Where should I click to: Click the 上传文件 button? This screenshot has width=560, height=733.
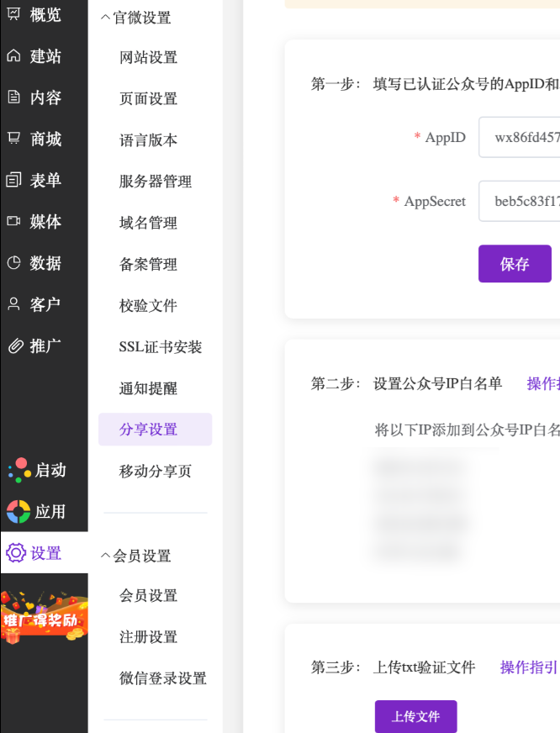coord(415,717)
